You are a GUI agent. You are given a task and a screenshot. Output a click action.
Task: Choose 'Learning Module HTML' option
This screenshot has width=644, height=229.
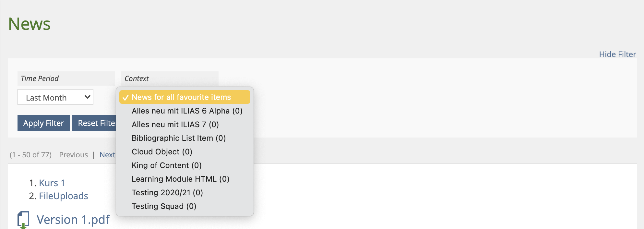[180, 179]
